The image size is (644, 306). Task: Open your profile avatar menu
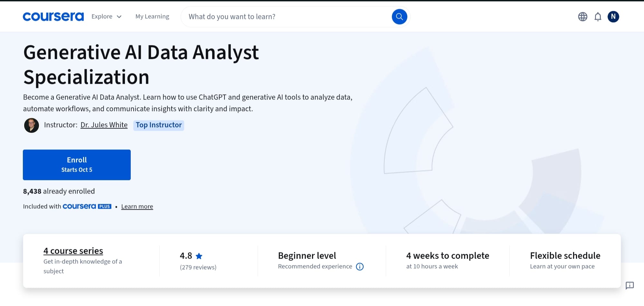613,17
